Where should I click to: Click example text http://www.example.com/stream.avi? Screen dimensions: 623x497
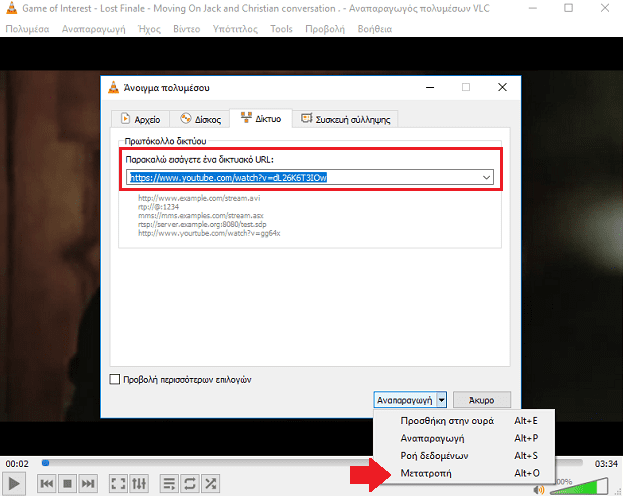coord(199,198)
